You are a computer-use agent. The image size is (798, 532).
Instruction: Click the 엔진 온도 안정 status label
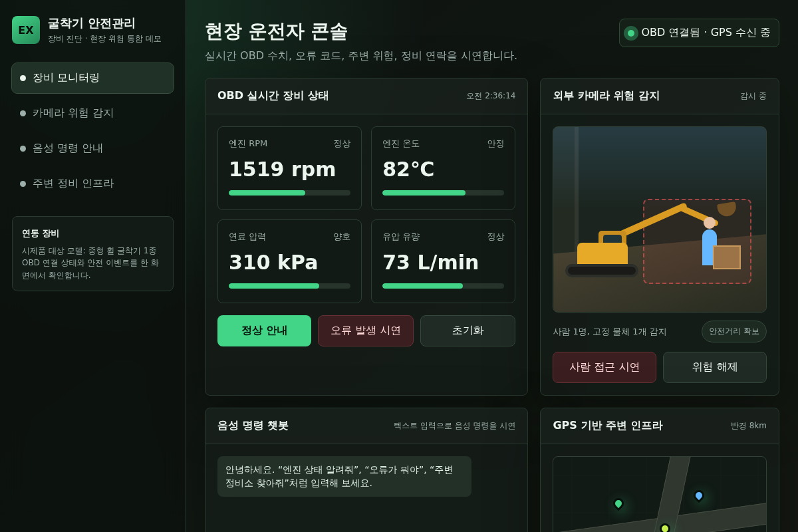point(495,144)
